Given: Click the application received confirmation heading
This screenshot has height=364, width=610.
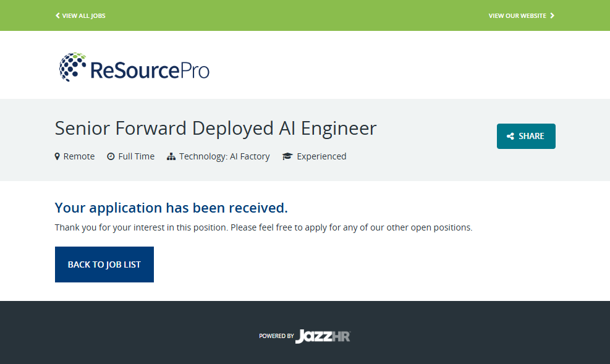Looking at the screenshot, I should [171, 207].
